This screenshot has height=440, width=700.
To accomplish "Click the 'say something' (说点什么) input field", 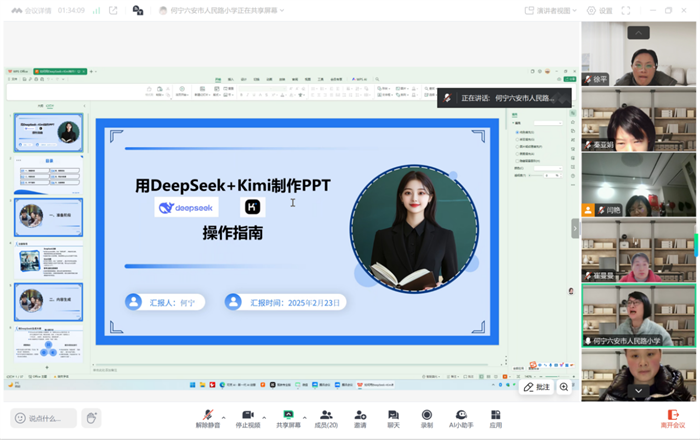I will pos(43,418).
